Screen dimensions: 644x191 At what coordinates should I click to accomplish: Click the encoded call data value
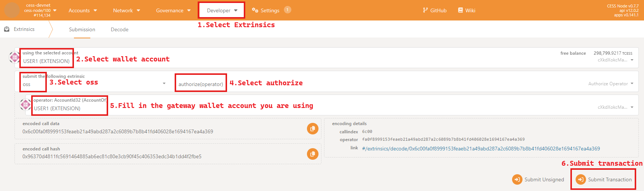click(x=118, y=131)
